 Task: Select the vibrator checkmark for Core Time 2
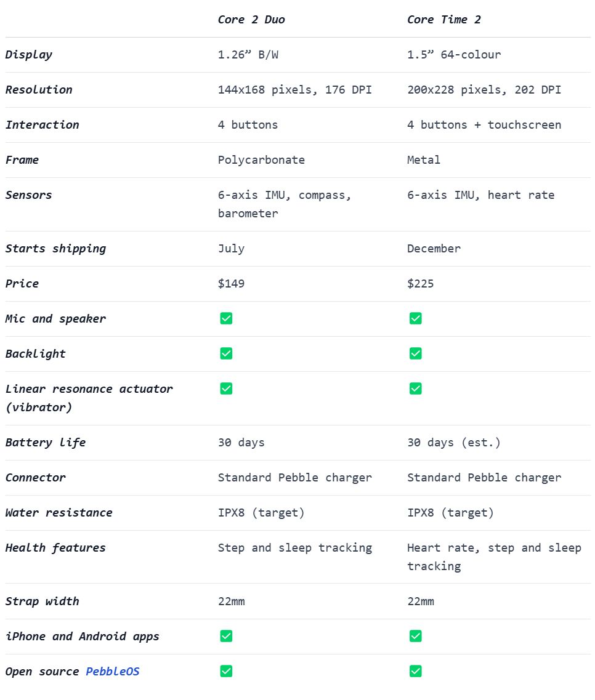coord(416,388)
